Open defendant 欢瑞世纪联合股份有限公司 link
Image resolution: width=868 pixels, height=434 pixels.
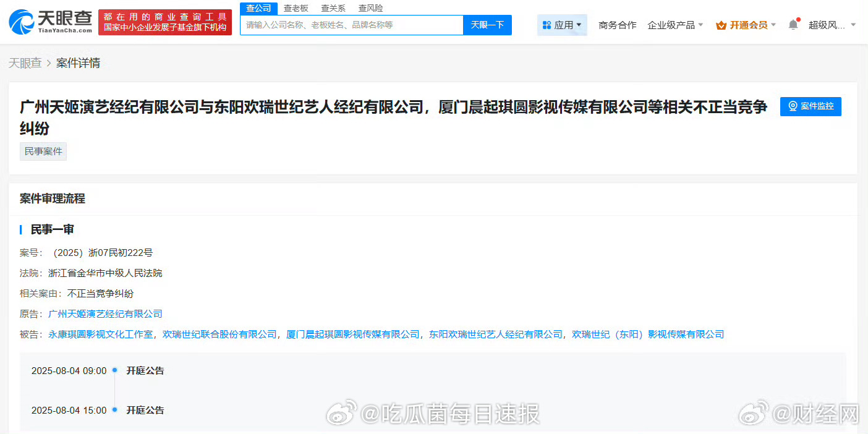pos(219,334)
